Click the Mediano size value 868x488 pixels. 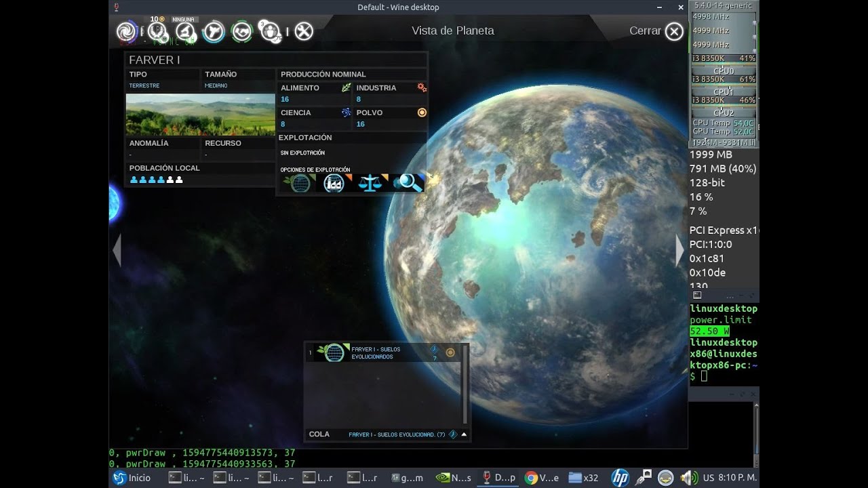tap(216, 86)
